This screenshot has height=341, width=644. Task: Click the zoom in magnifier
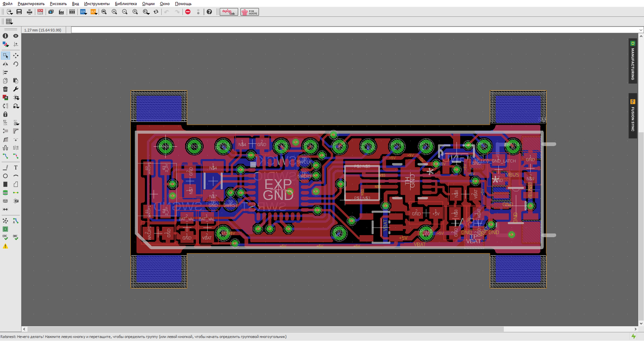point(114,12)
